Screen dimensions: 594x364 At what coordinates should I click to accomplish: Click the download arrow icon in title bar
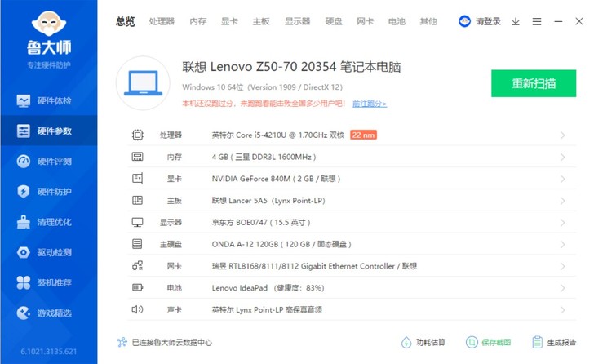pos(516,21)
